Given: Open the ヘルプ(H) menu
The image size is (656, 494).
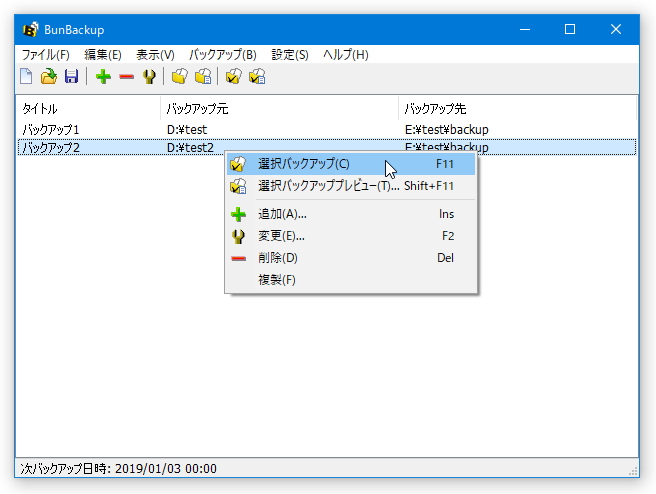Looking at the screenshot, I should tap(346, 55).
